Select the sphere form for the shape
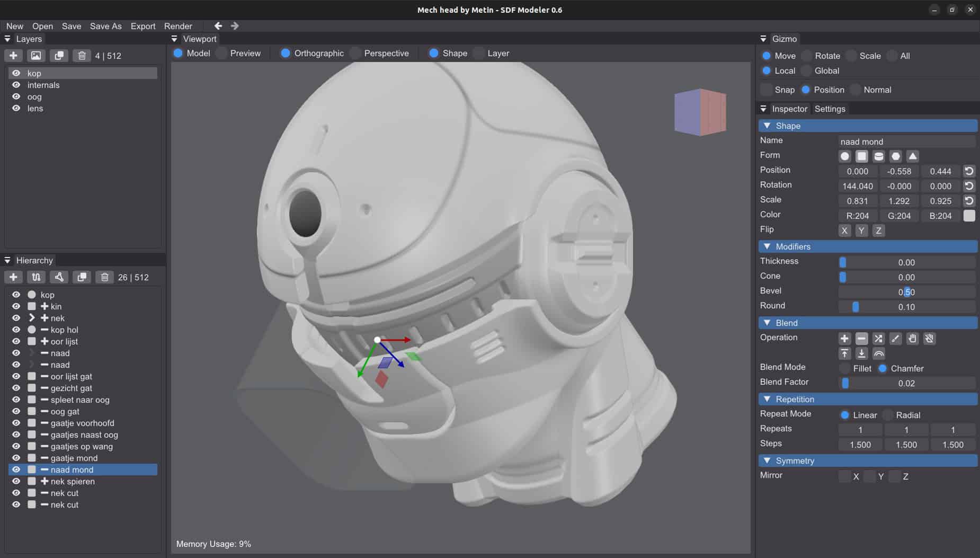The image size is (980, 558). [x=844, y=156]
